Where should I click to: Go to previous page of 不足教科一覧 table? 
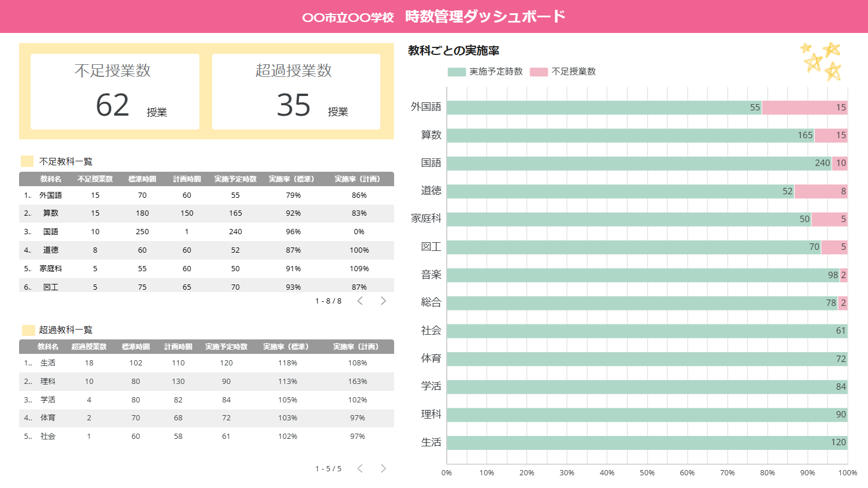[360, 301]
